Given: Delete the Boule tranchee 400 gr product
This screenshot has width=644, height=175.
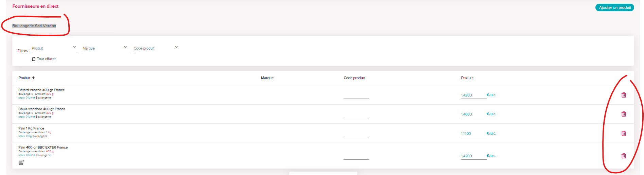Looking at the screenshot, I should pos(624,114).
